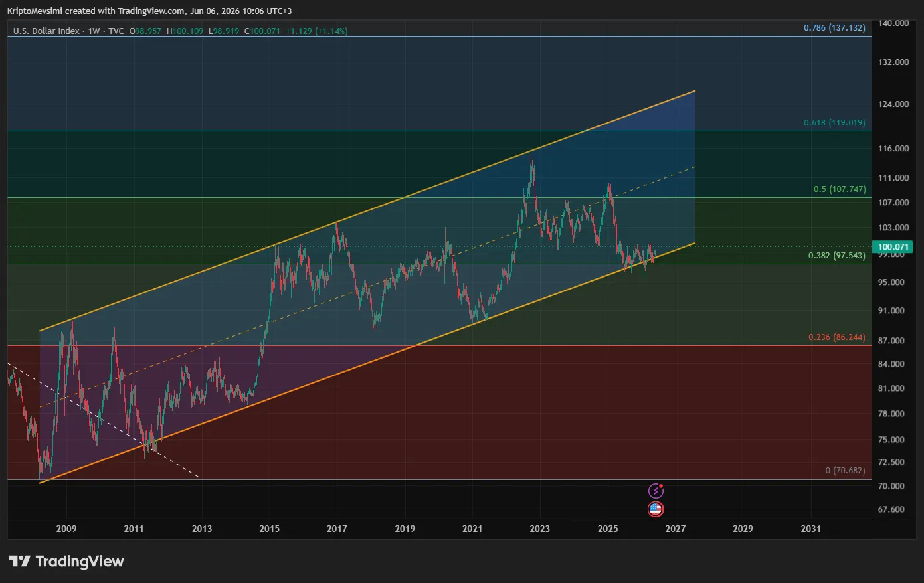Select the 0.382 (97.543) Fibonacci label
The height and width of the screenshot is (583, 924).
click(837, 256)
